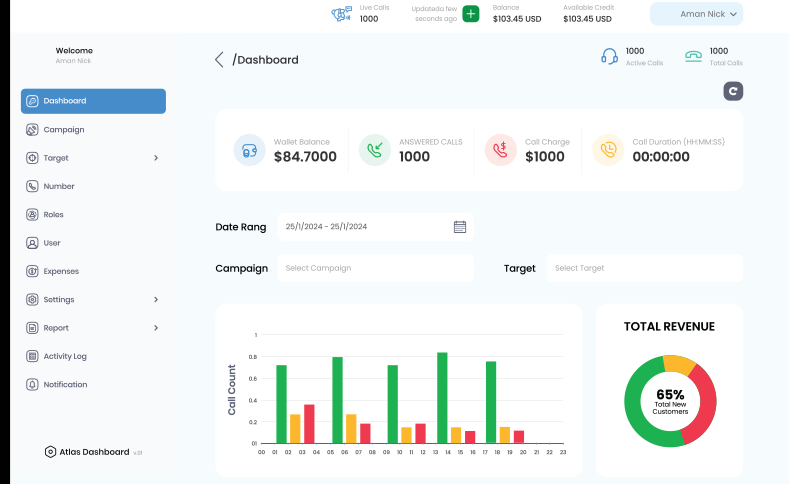Click the Expenses sidebar icon
The image size is (789, 484).
click(x=32, y=271)
